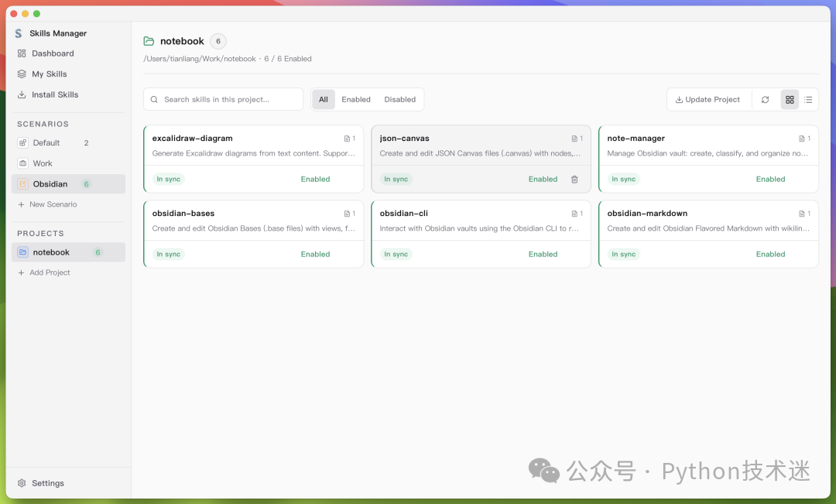Refresh the project with the reload icon
The width and height of the screenshot is (836, 504).
tap(765, 100)
